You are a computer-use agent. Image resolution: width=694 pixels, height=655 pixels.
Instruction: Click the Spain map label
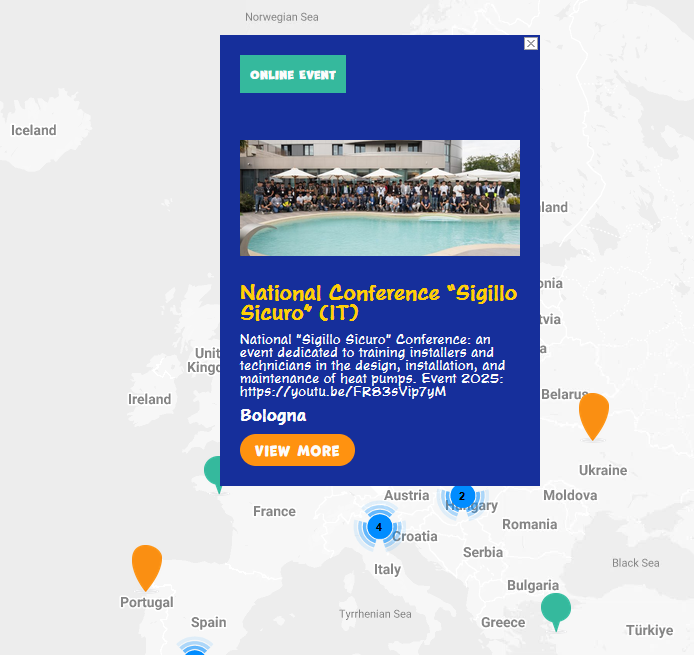(x=208, y=622)
